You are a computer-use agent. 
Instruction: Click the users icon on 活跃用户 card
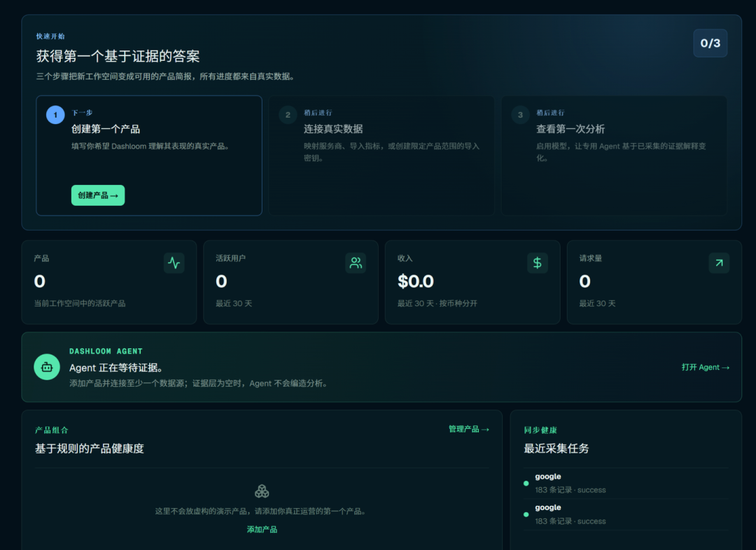pyautogui.click(x=356, y=263)
